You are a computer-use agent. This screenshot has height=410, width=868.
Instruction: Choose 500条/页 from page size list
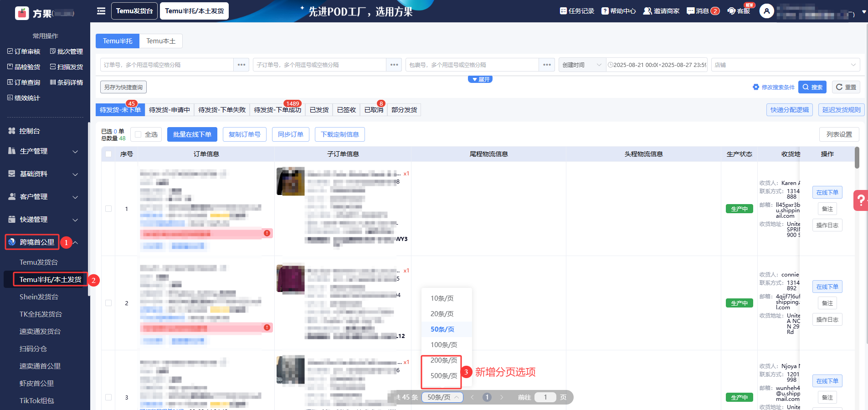pyautogui.click(x=444, y=376)
